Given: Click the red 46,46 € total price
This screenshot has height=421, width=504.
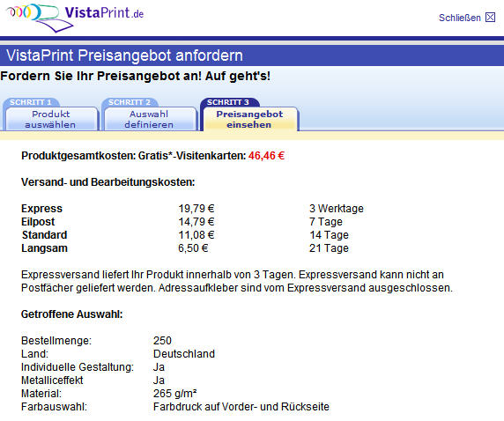Looking at the screenshot, I should tap(266, 156).
